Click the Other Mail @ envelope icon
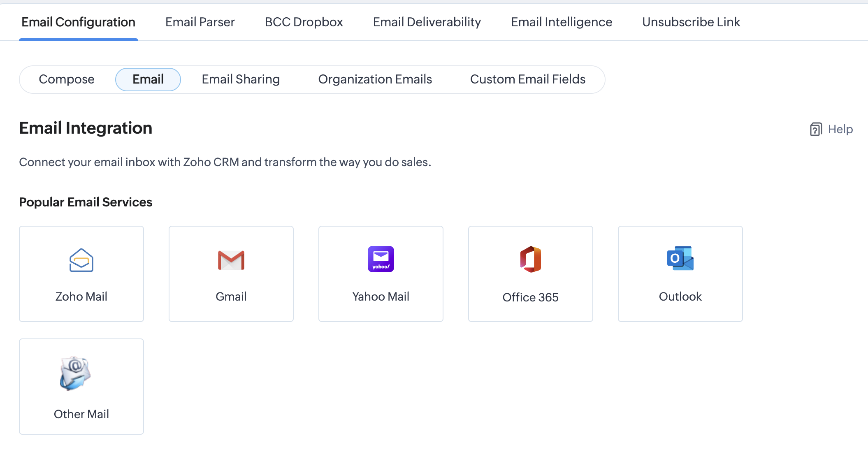This screenshot has width=868, height=454. pyautogui.click(x=75, y=373)
